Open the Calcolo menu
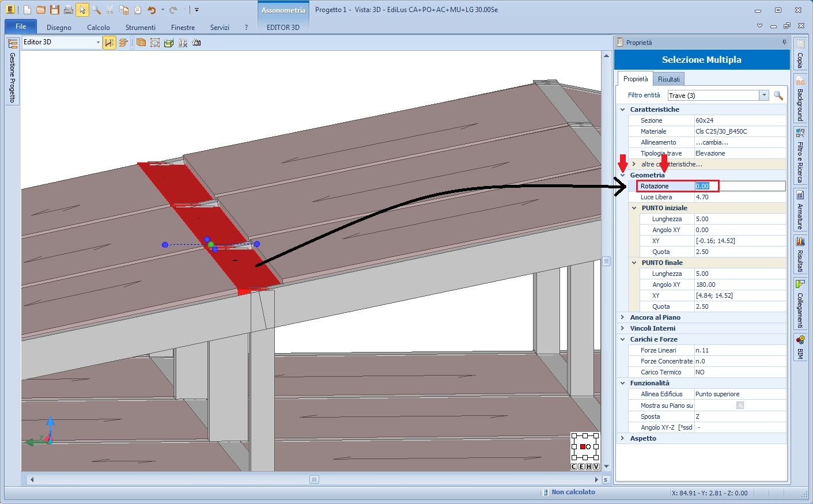813x504 pixels. pyautogui.click(x=98, y=27)
